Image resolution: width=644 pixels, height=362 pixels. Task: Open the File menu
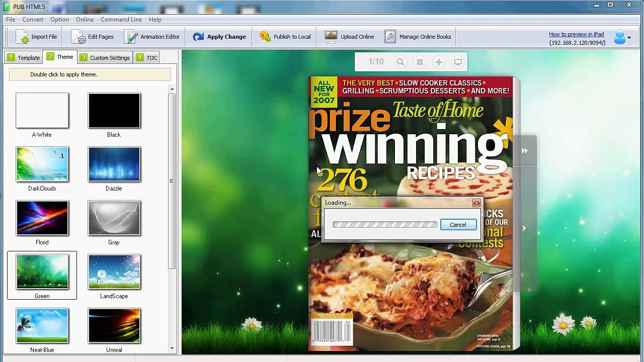coord(11,20)
